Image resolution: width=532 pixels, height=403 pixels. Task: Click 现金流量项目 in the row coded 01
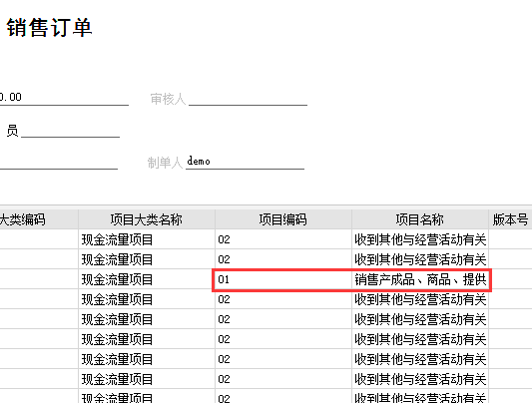click(x=147, y=279)
